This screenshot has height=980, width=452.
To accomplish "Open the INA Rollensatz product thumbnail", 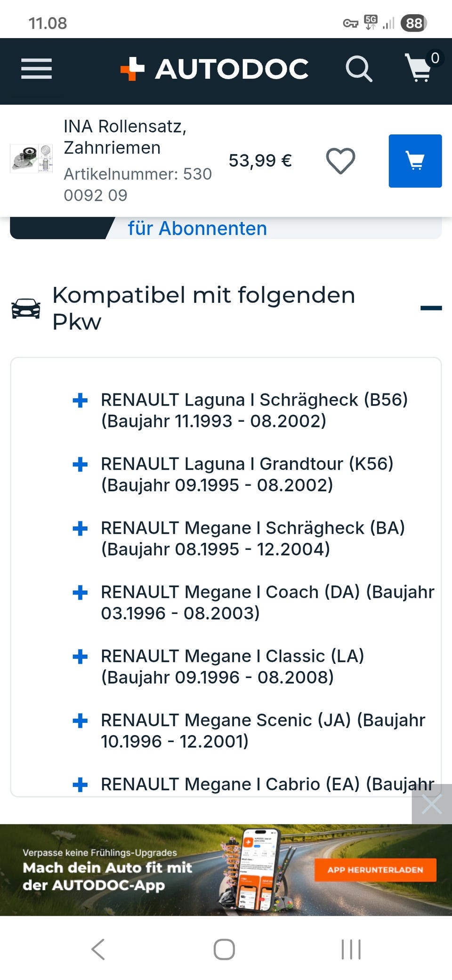I will coord(32,159).
